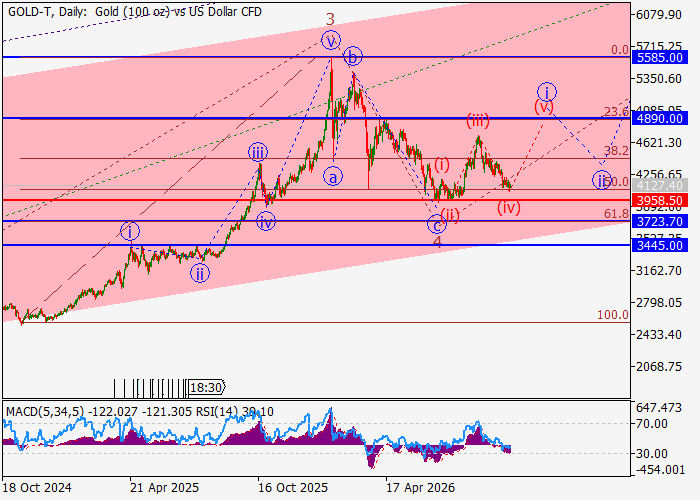The width and height of the screenshot is (700, 500).
Task: Click the 4621.30 price axis value
Action: pyautogui.click(x=659, y=143)
